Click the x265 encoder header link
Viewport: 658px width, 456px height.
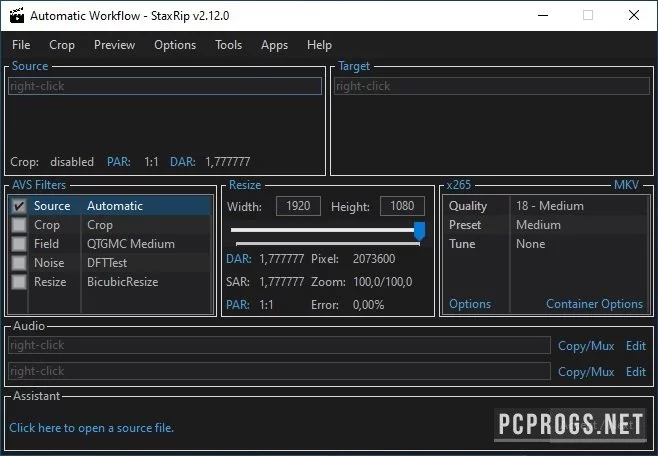459,185
